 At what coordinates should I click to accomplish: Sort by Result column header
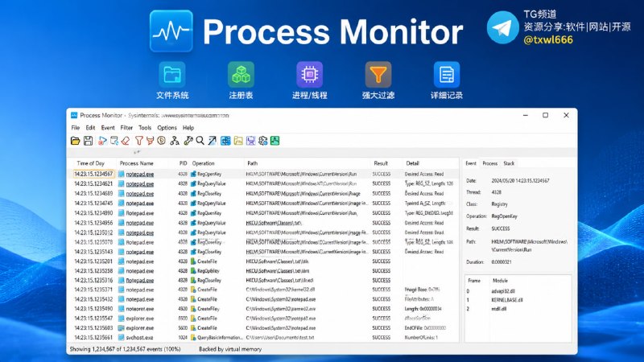pyautogui.click(x=381, y=163)
